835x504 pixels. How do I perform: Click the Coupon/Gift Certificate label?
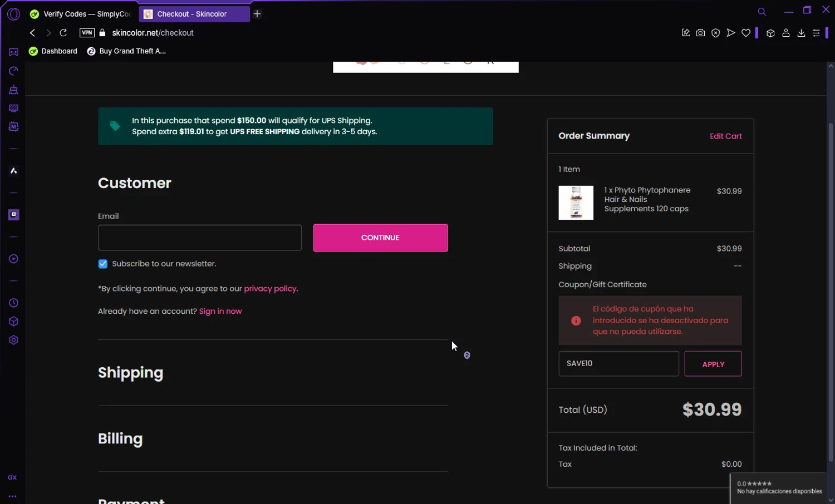(x=602, y=284)
